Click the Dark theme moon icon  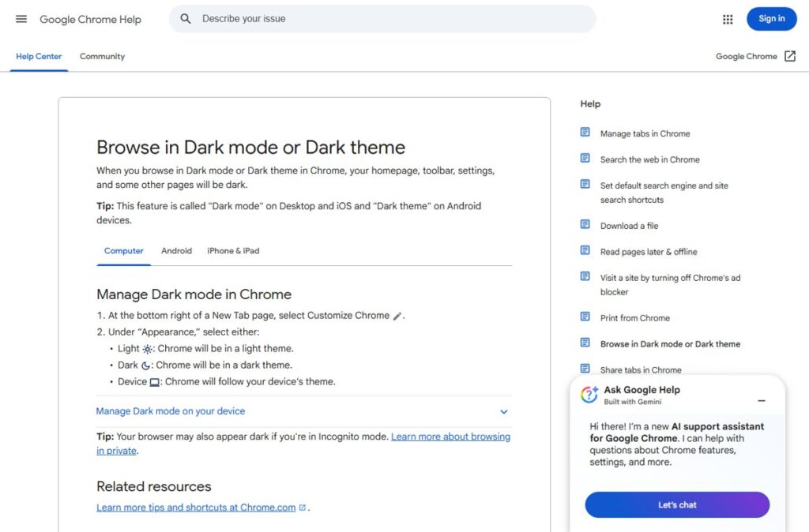click(146, 365)
